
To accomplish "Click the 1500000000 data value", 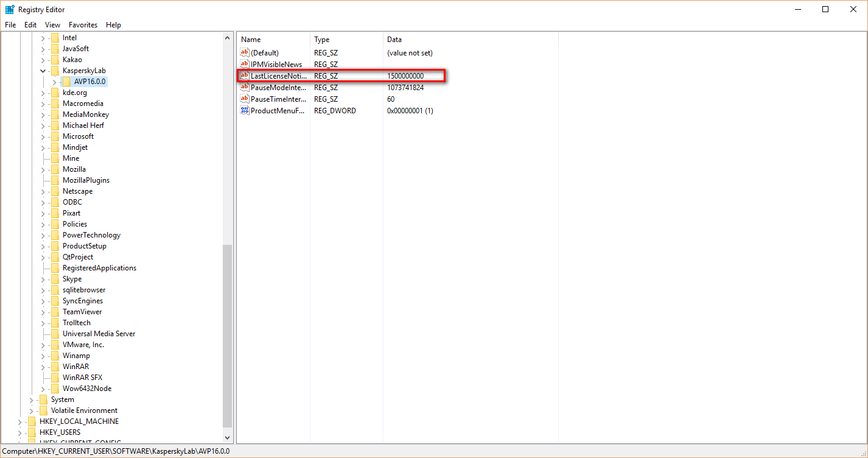I will pos(405,76).
